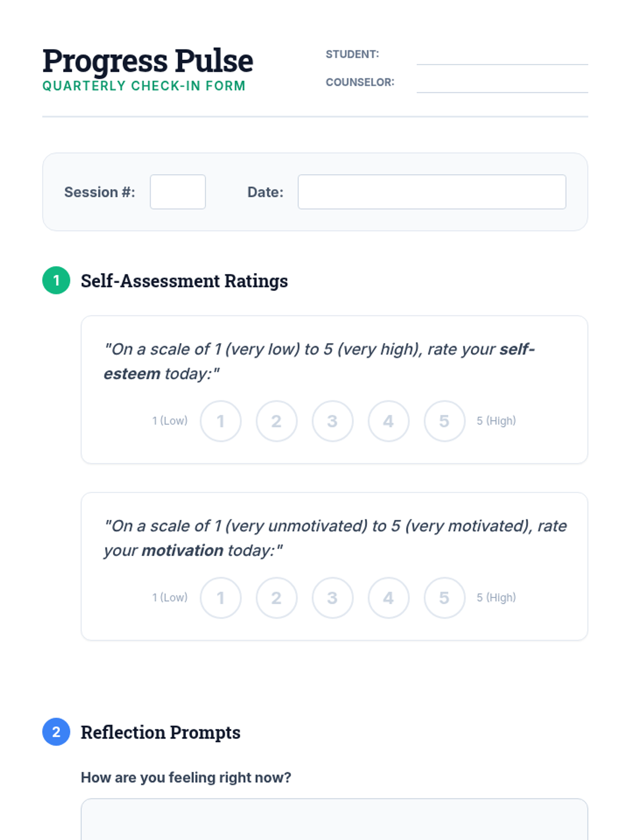Focus the Date input field
Image resolution: width=630 pixels, height=840 pixels.
point(432,192)
